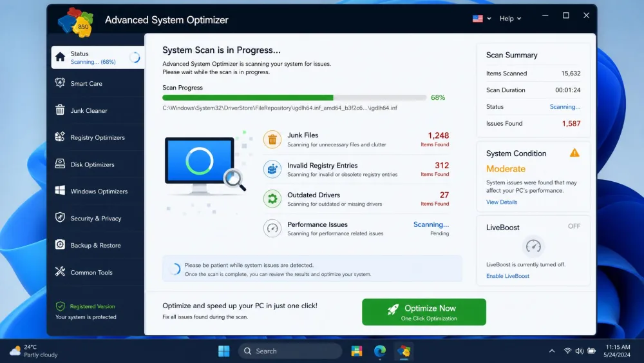Click the volume speaker tray icon
This screenshot has height=363, width=644.
pyautogui.click(x=579, y=351)
